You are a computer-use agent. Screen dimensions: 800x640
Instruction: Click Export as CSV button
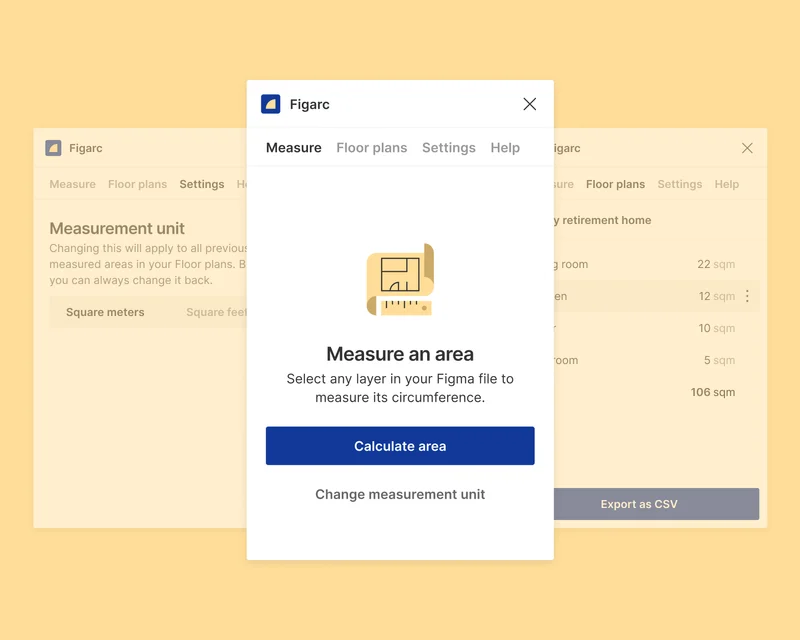[656, 504]
